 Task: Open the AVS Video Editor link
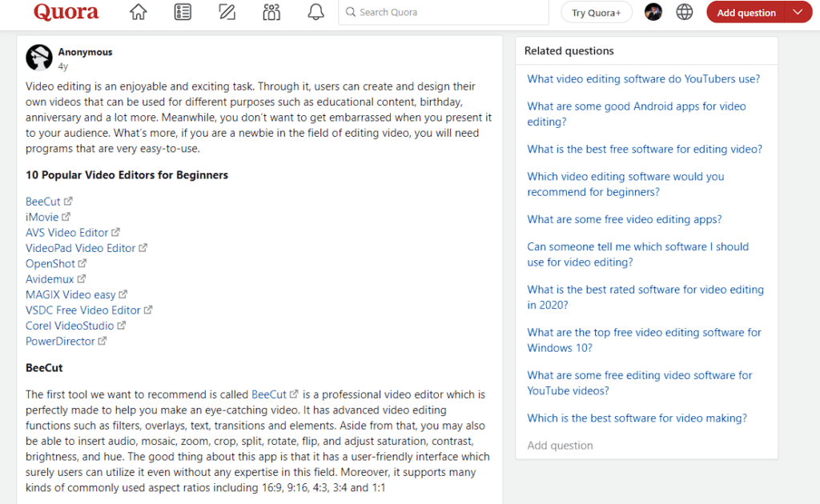coord(67,233)
